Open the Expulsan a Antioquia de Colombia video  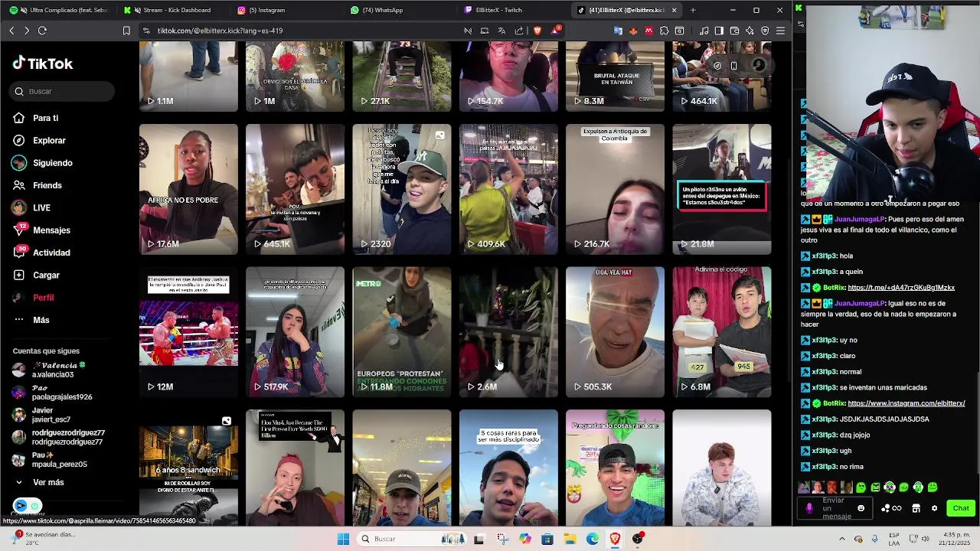[615, 189]
